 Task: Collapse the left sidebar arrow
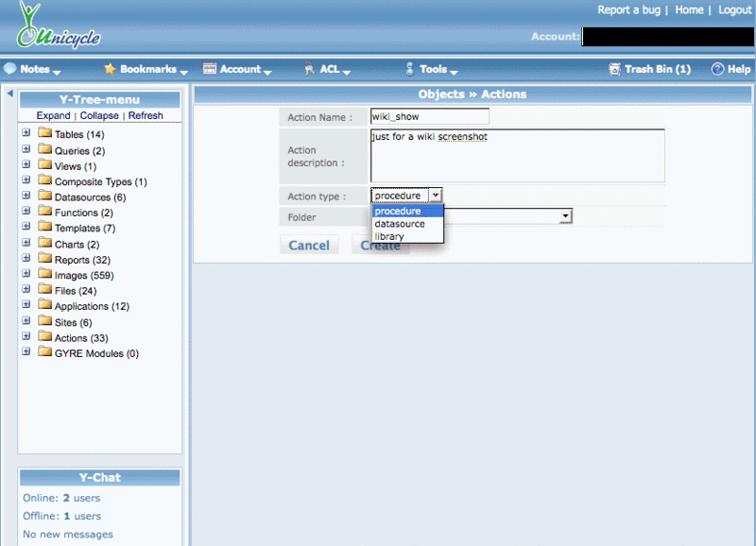(9, 94)
